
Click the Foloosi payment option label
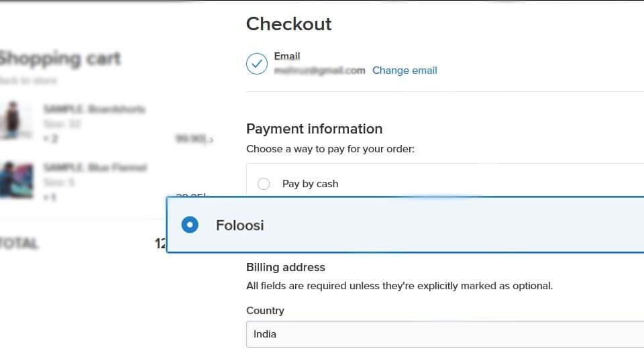pyautogui.click(x=240, y=225)
